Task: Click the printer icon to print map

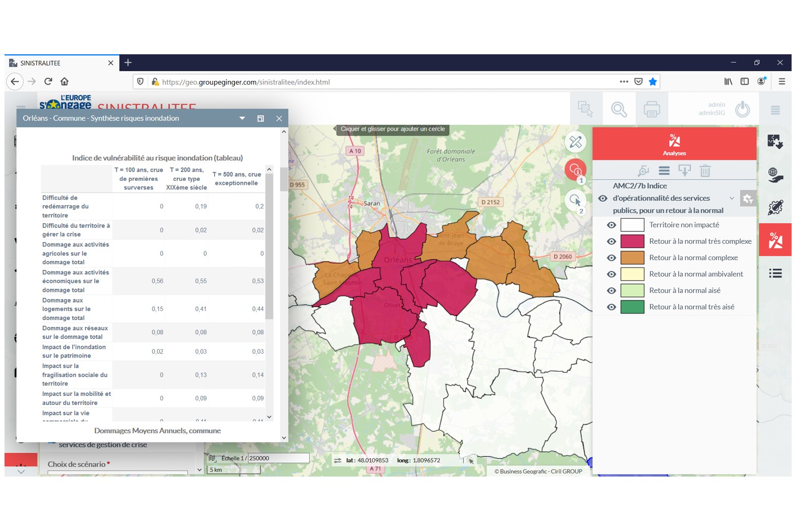Action: click(x=651, y=109)
